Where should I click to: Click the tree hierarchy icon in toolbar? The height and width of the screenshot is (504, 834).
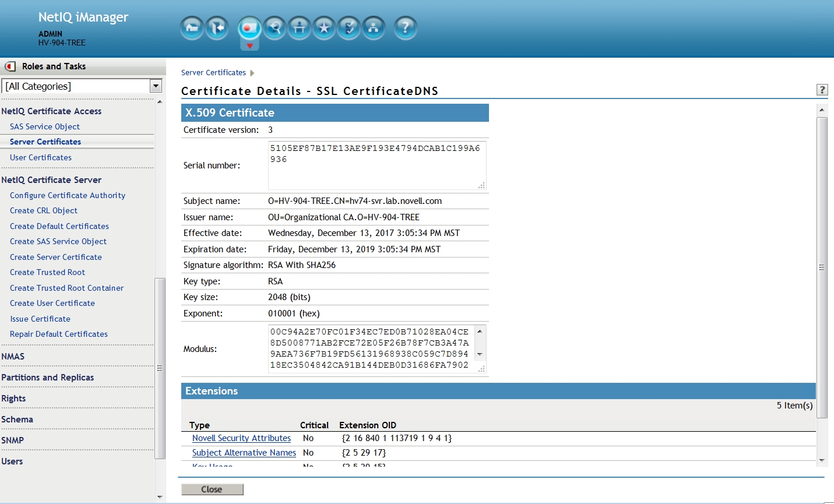tap(374, 27)
